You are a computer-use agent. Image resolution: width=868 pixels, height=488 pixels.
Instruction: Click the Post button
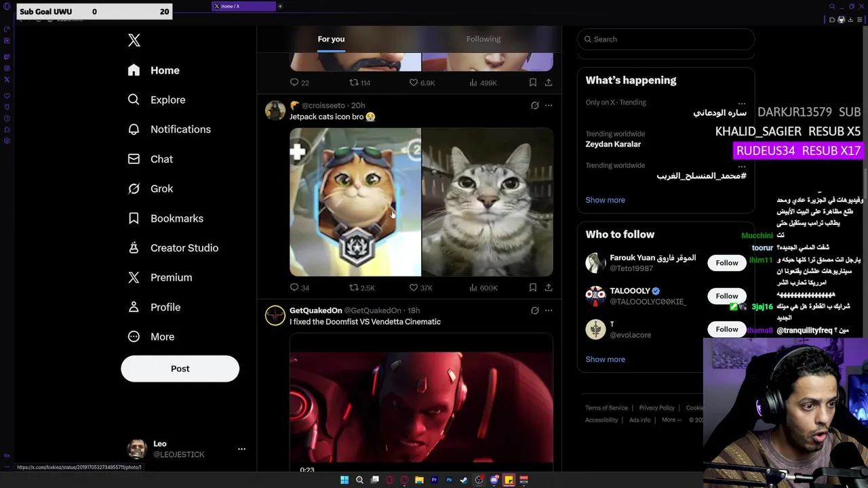tap(180, 369)
